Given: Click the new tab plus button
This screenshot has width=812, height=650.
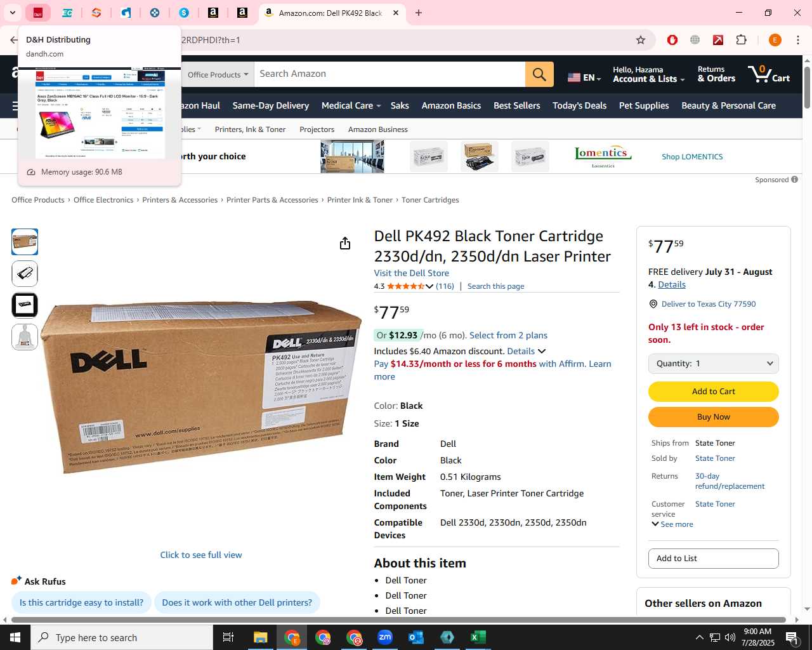Looking at the screenshot, I should pos(419,13).
